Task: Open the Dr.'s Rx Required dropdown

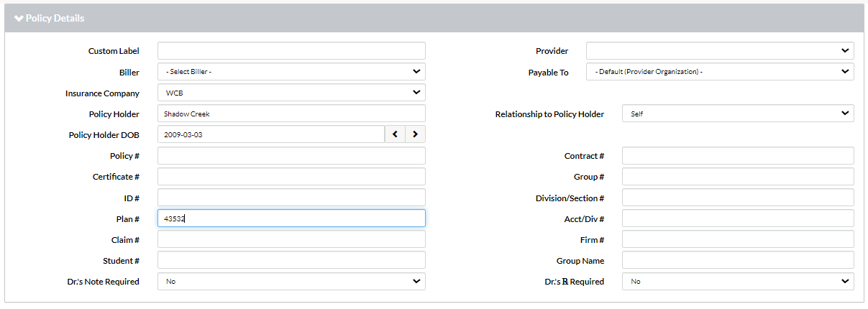Action: click(x=738, y=282)
